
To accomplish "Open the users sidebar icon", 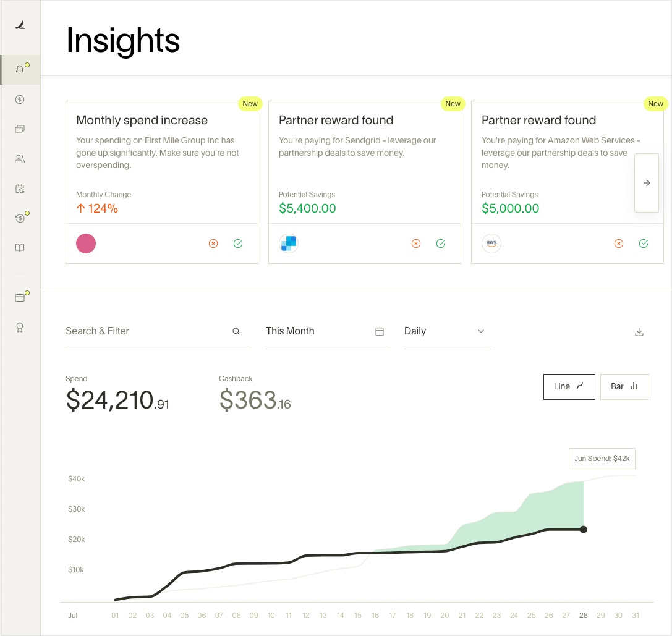I will tap(20, 159).
